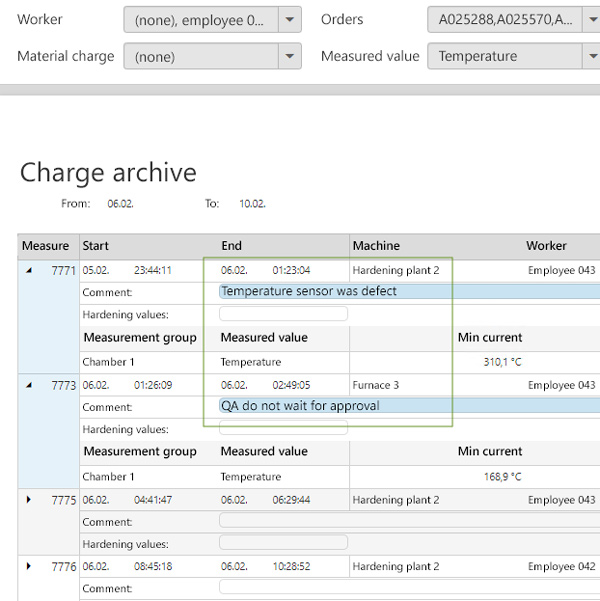Image resolution: width=600 pixels, height=601 pixels.
Task: Click the Worker column header
Action: click(546, 246)
